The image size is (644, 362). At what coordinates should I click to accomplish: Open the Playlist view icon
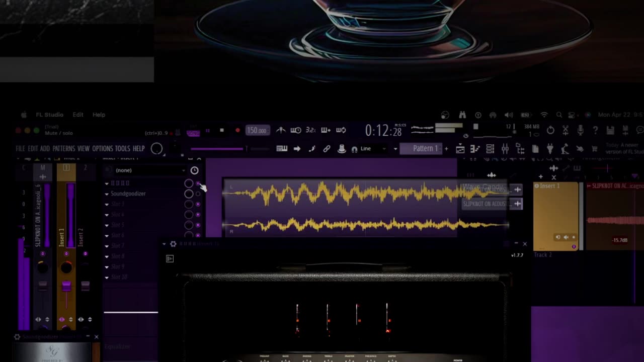[460, 149]
